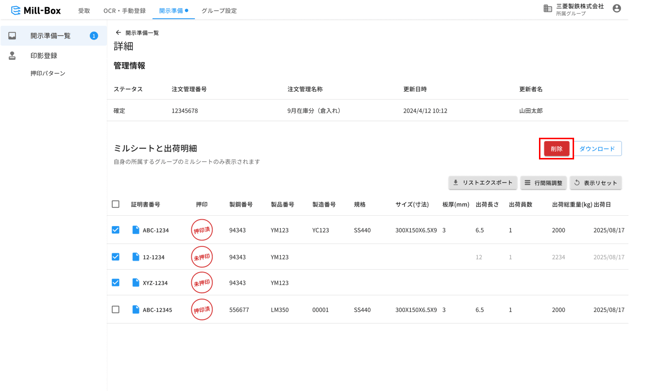Switch to the 受取 tab

point(84,11)
